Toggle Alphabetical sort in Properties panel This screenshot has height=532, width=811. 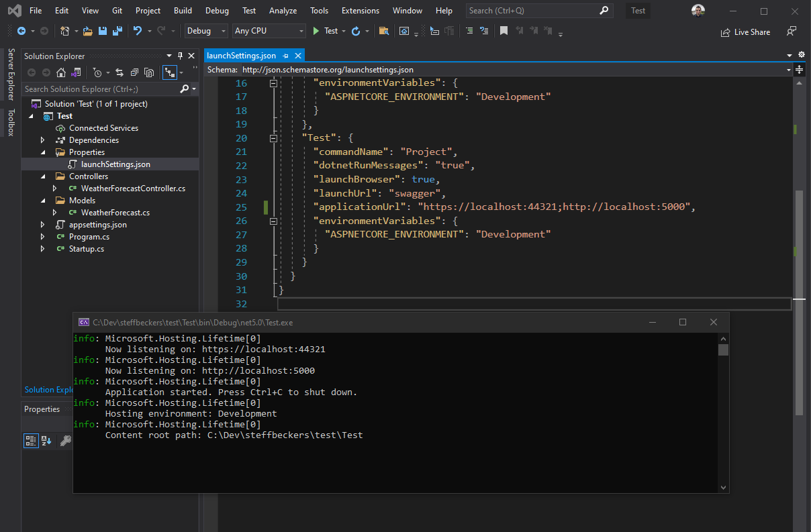pyautogui.click(x=47, y=441)
